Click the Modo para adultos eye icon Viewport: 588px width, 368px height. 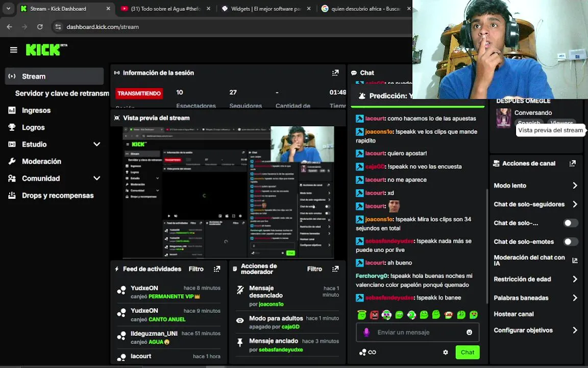point(240,320)
